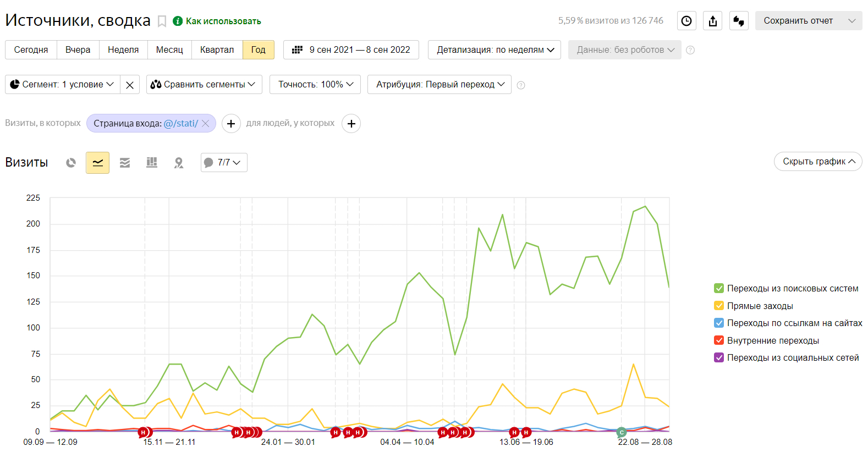Viewport: 868px width, 463px height.
Task: Switch to the line chart view icon
Action: pyautogui.click(x=97, y=163)
